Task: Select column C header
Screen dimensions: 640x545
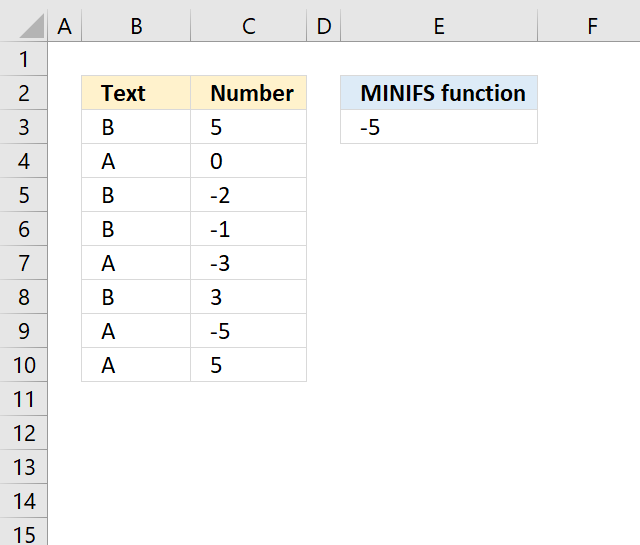Action: [x=249, y=26]
